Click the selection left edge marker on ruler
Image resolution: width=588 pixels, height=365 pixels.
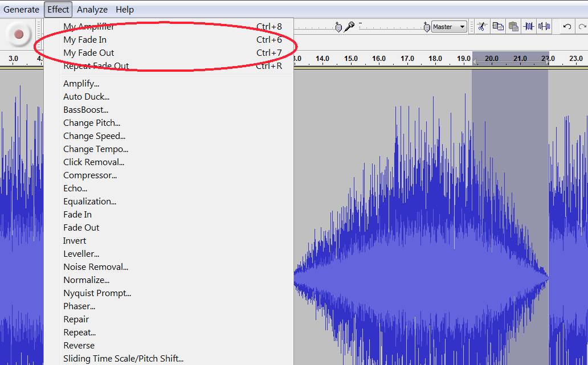[475, 62]
